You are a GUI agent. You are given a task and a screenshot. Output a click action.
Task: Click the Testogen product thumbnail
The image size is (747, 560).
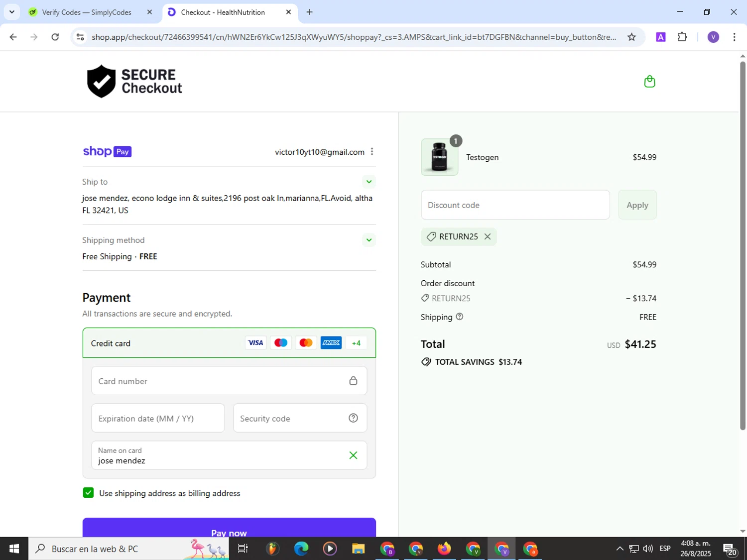click(x=439, y=157)
